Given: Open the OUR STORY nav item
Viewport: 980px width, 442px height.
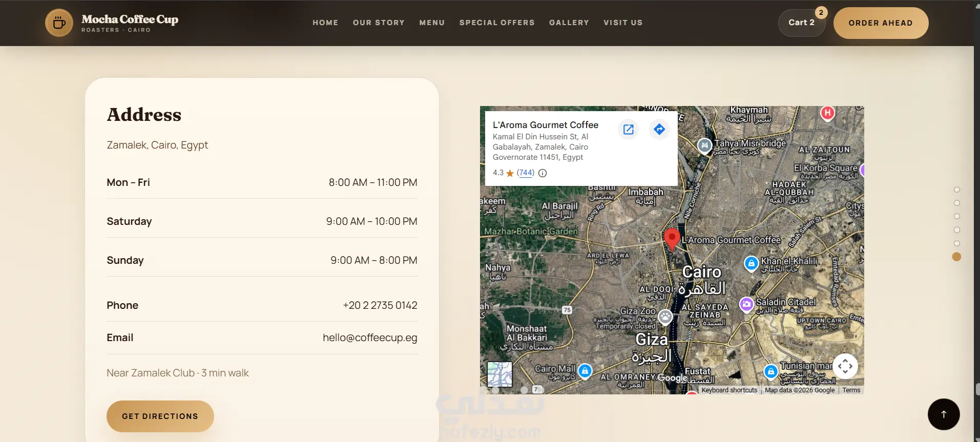Looking at the screenshot, I should (379, 23).
